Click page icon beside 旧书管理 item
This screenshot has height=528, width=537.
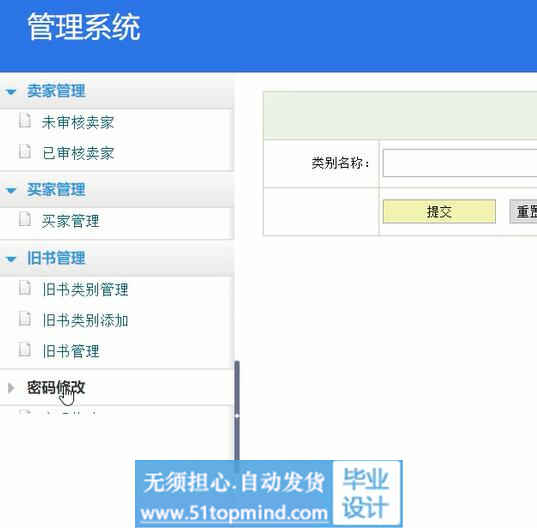coord(25,350)
